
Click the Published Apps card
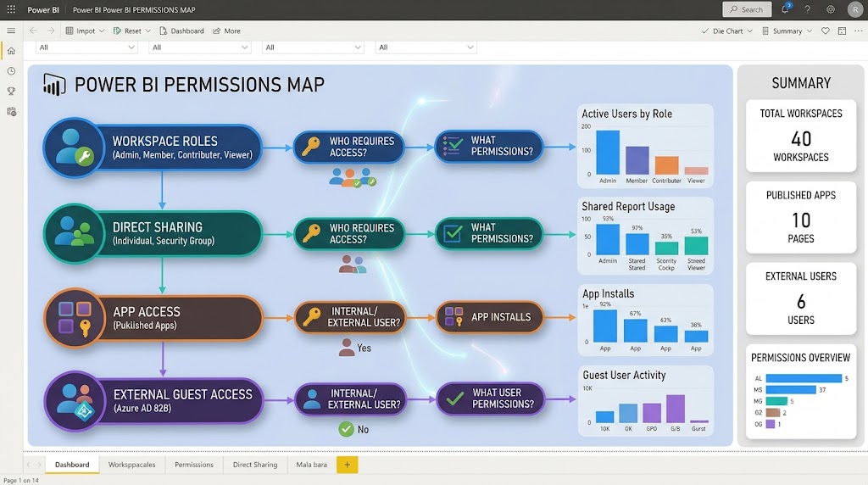[x=800, y=217]
